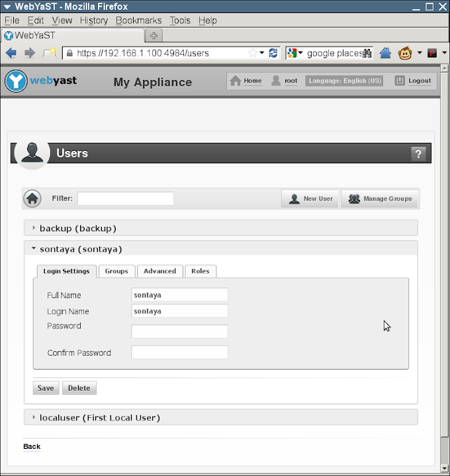Click the scrollbar down arrow
Image resolution: width=450 pixels, height=476 pixels.
(445, 469)
